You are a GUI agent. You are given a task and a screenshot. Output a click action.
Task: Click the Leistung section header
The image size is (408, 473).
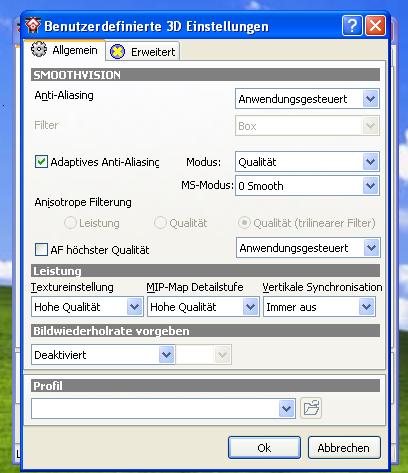click(205, 271)
